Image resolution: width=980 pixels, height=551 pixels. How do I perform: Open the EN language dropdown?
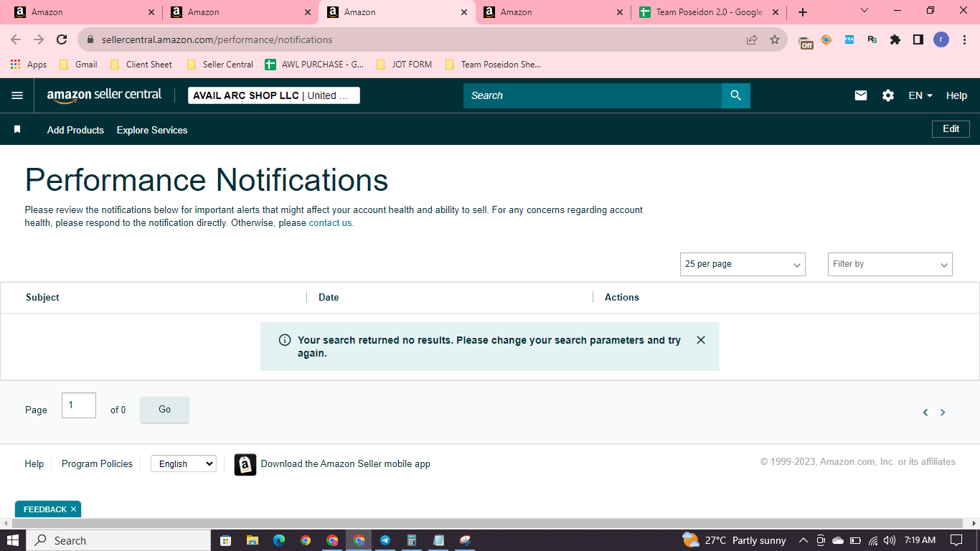[920, 95]
